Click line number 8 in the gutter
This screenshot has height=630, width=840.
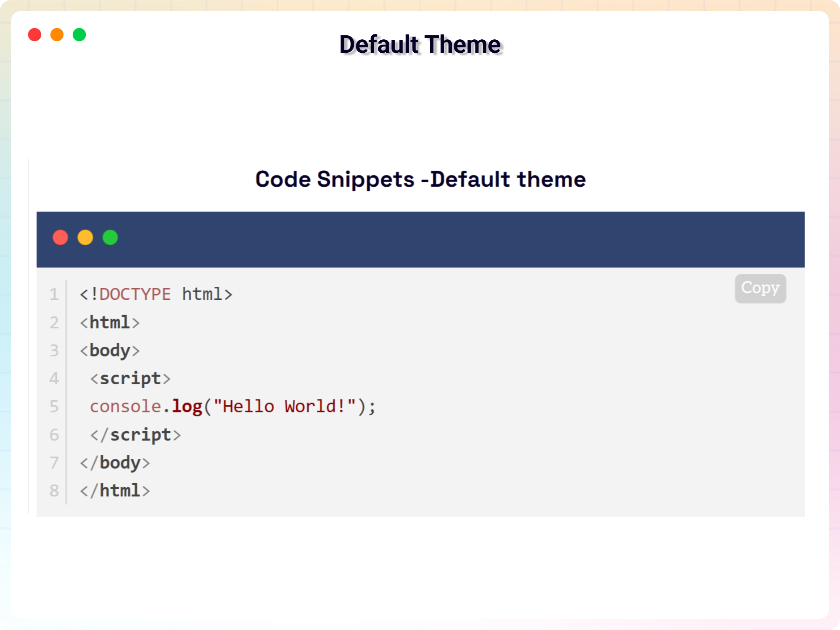(54, 491)
